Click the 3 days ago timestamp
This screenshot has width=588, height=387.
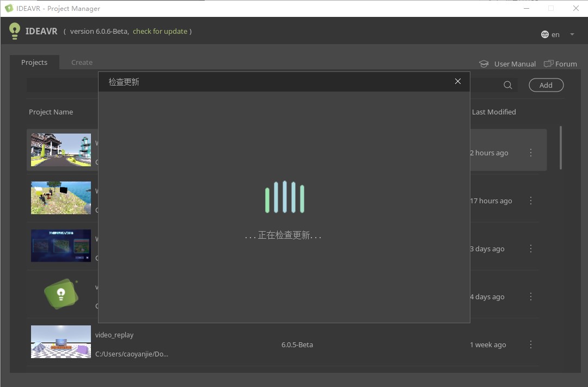click(x=487, y=249)
